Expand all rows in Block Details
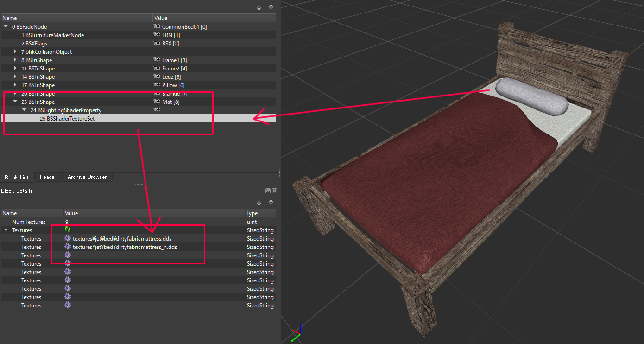 [x=259, y=203]
